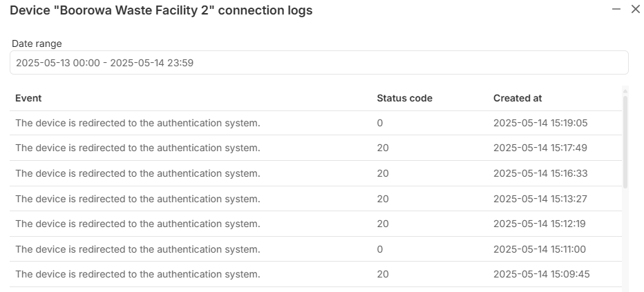Viewport: 644px width, 292px height.
Task: Click the Date range label
Action: click(37, 43)
